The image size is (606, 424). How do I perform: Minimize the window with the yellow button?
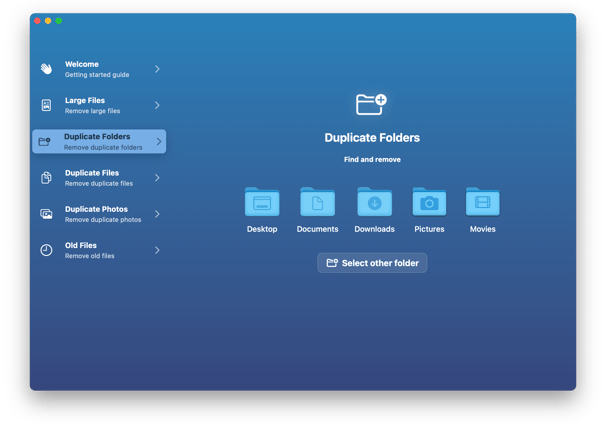(48, 21)
